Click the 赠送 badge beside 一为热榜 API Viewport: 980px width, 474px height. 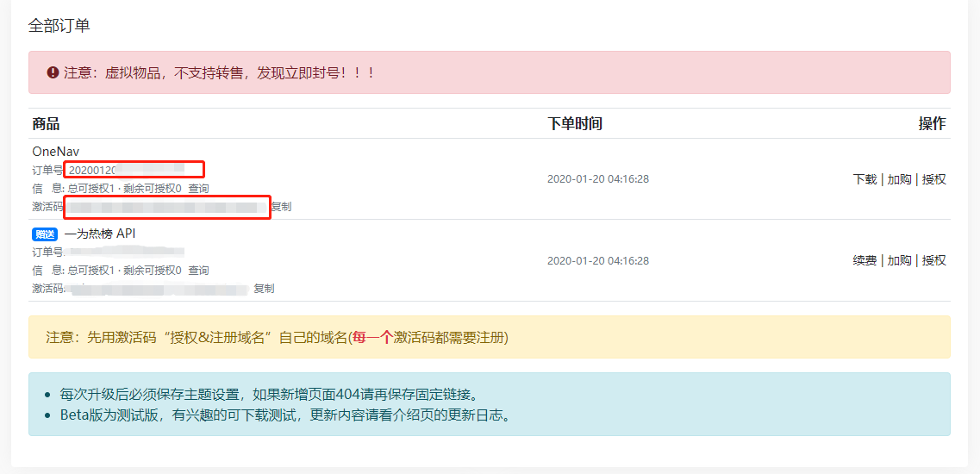click(45, 234)
